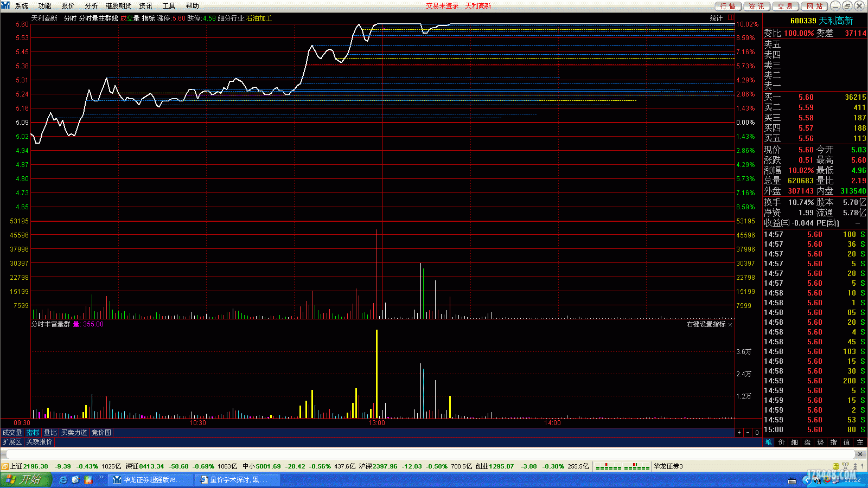Click the 行情 button at top right
This screenshot has width=868, height=488.
pyautogui.click(x=728, y=6)
